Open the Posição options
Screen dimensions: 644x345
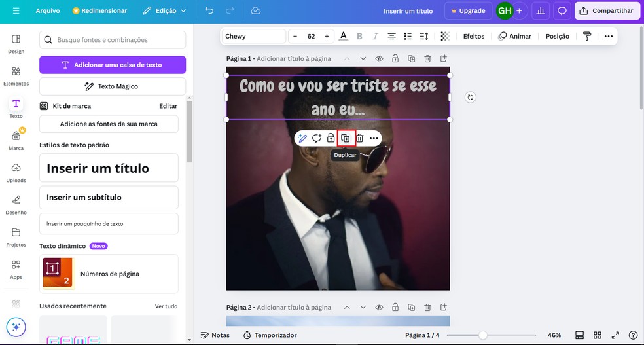pos(558,36)
